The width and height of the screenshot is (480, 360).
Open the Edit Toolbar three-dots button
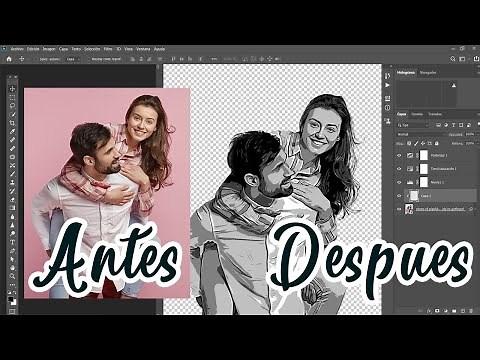12,285
